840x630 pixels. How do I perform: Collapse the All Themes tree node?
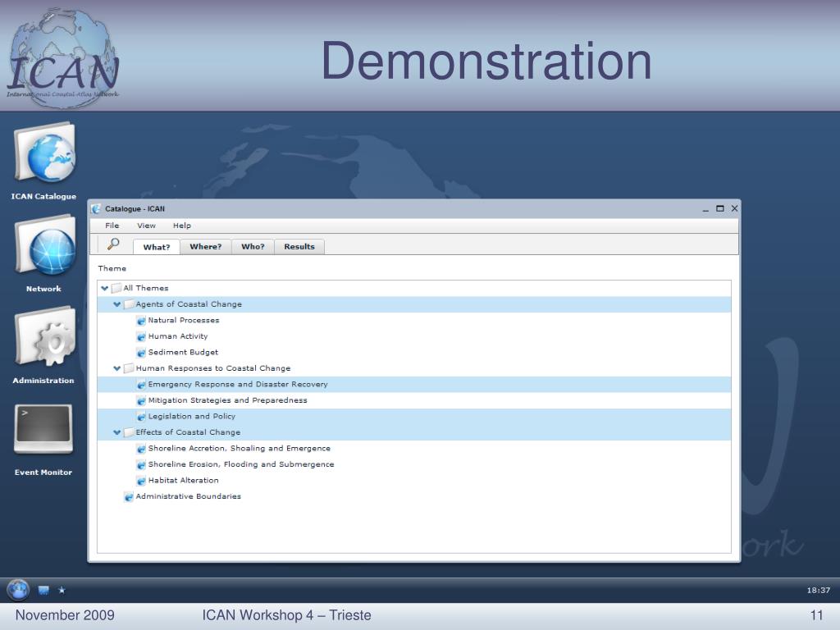pyautogui.click(x=104, y=288)
